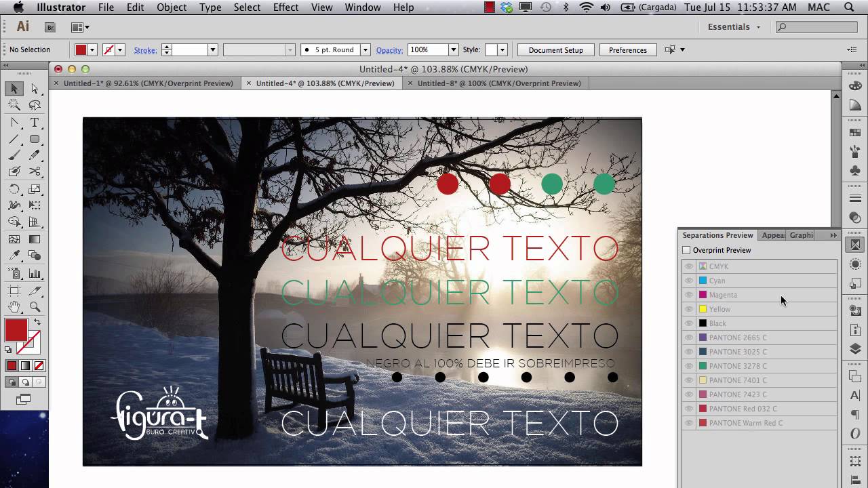Open the Window menu

(363, 7)
